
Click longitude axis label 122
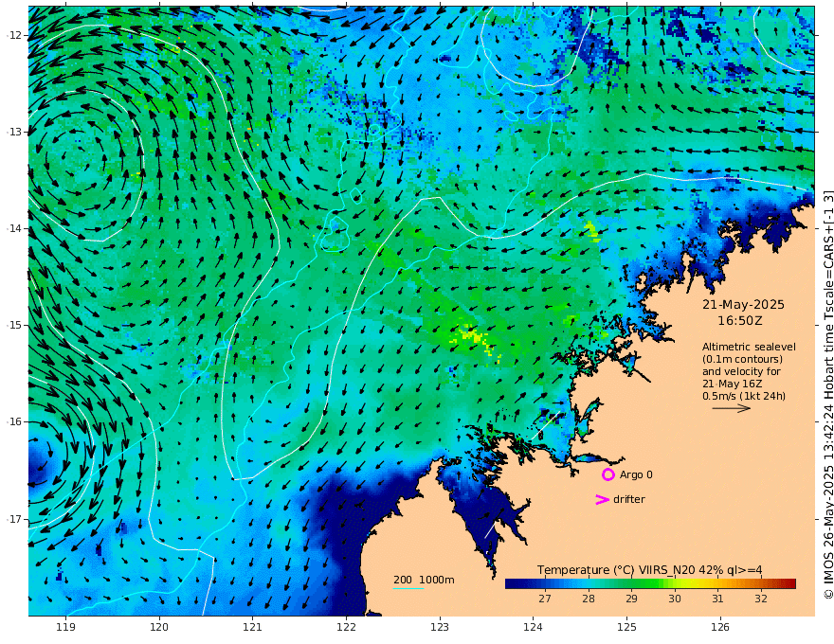(x=346, y=628)
